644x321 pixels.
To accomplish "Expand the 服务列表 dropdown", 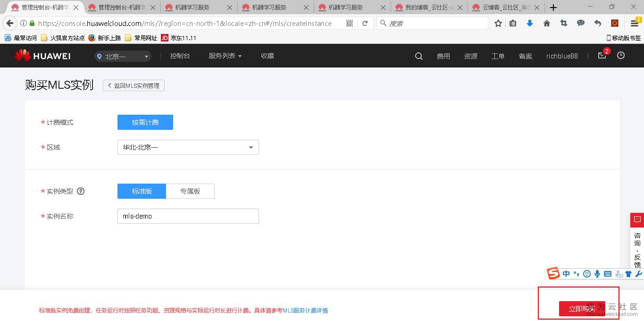I will pyautogui.click(x=225, y=56).
